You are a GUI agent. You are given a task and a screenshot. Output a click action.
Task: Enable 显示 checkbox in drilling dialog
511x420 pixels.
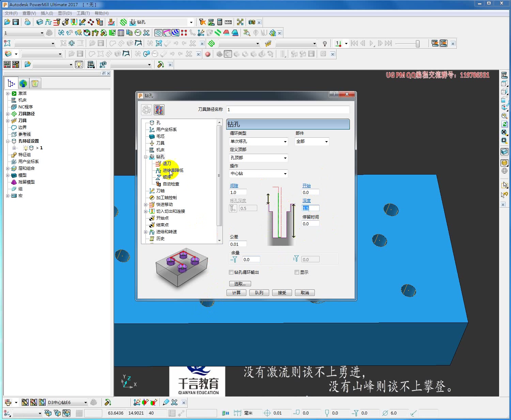297,272
